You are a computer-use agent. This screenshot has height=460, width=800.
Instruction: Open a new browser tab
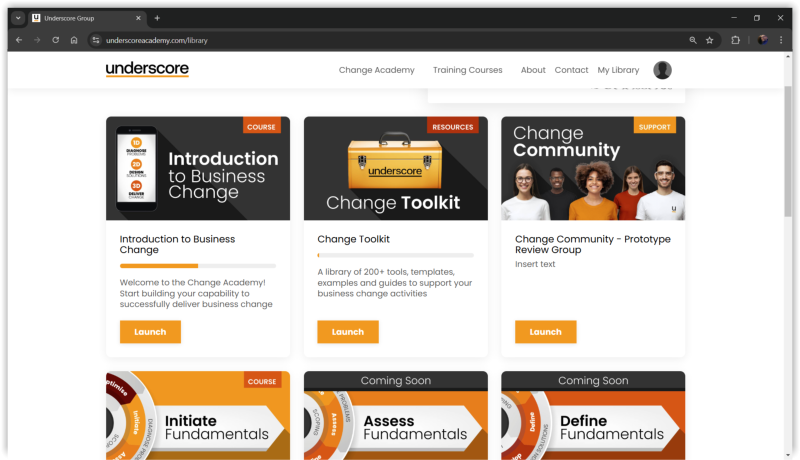point(157,18)
